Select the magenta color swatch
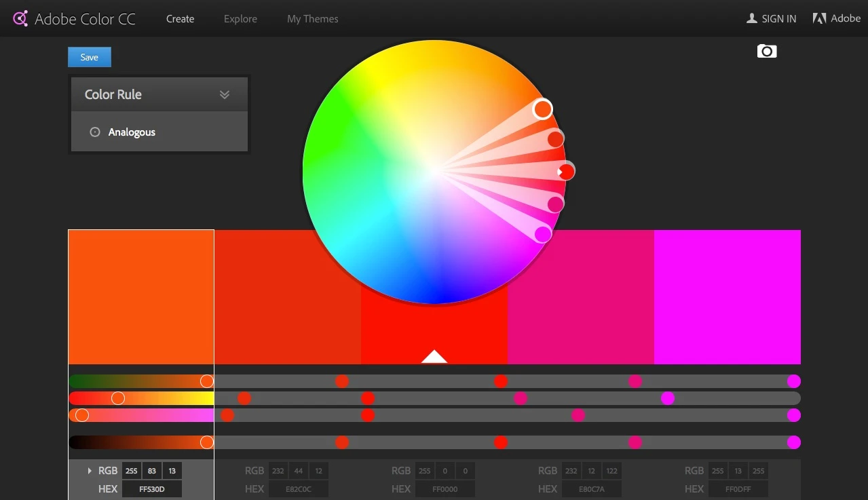Viewport: 868px width, 500px height. tap(727, 296)
